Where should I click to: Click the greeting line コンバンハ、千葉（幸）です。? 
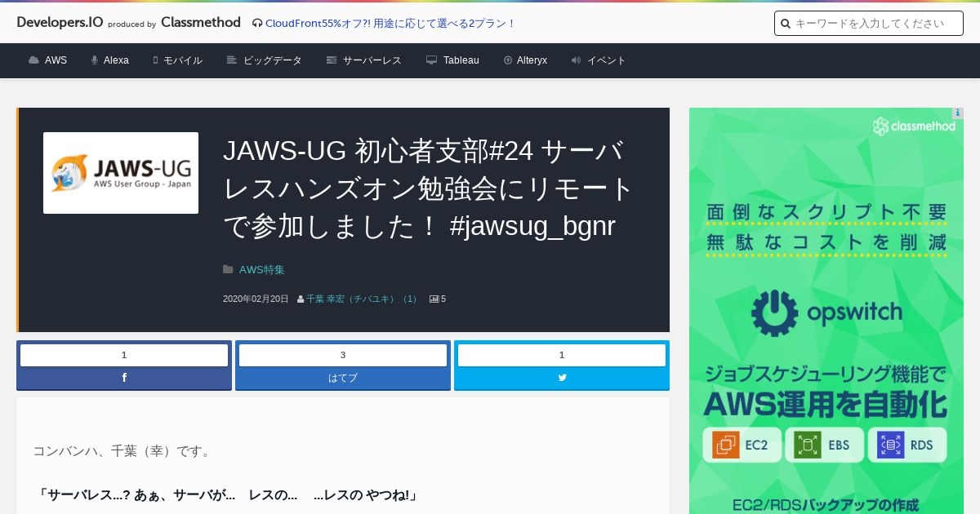coord(123,450)
